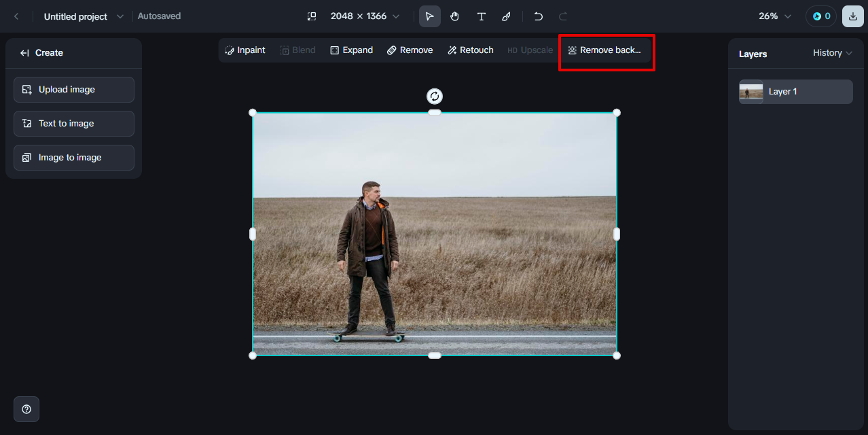Open the 26% zoom level dropdown
The image size is (868, 435).
[x=775, y=16]
